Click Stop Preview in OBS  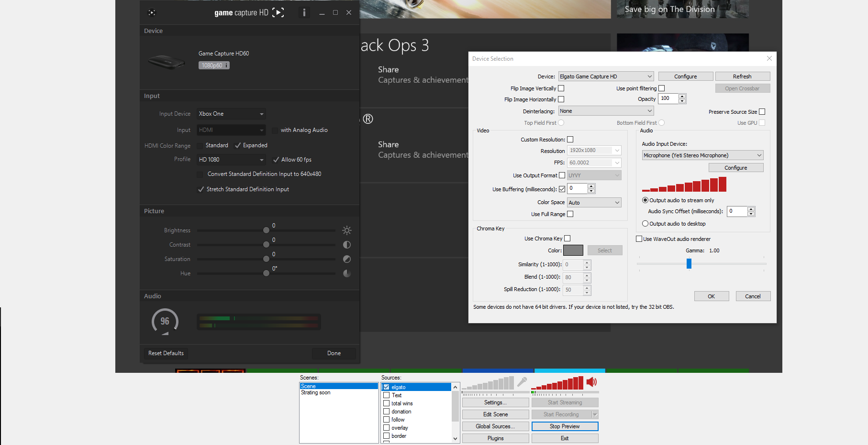[565, 426]
